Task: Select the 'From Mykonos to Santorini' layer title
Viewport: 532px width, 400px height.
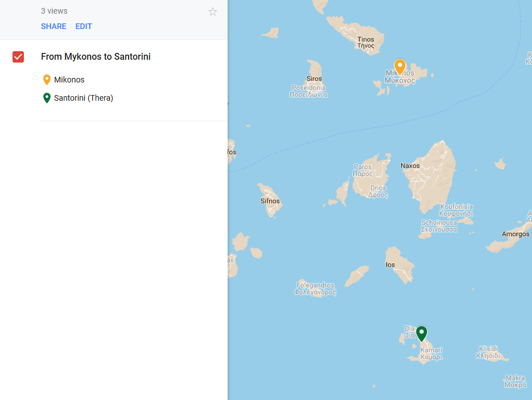Action: (x=96, y=57)
